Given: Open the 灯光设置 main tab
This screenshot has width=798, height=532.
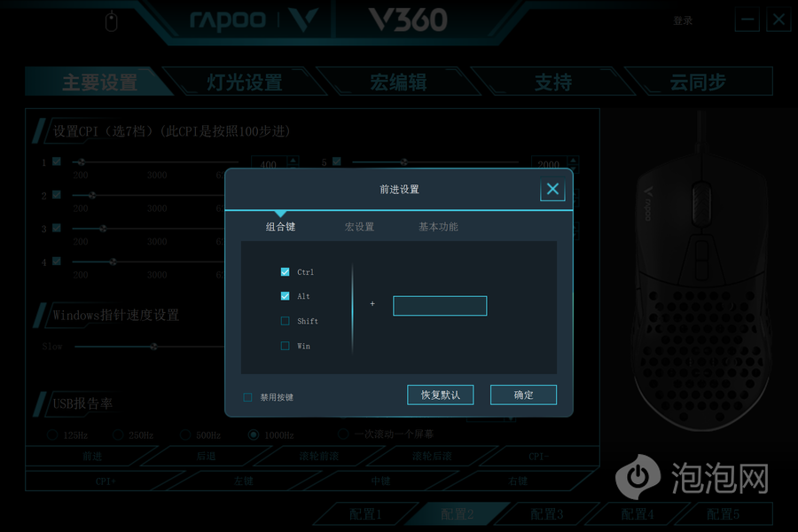Looking at the screenshot, I should [245, 82].
